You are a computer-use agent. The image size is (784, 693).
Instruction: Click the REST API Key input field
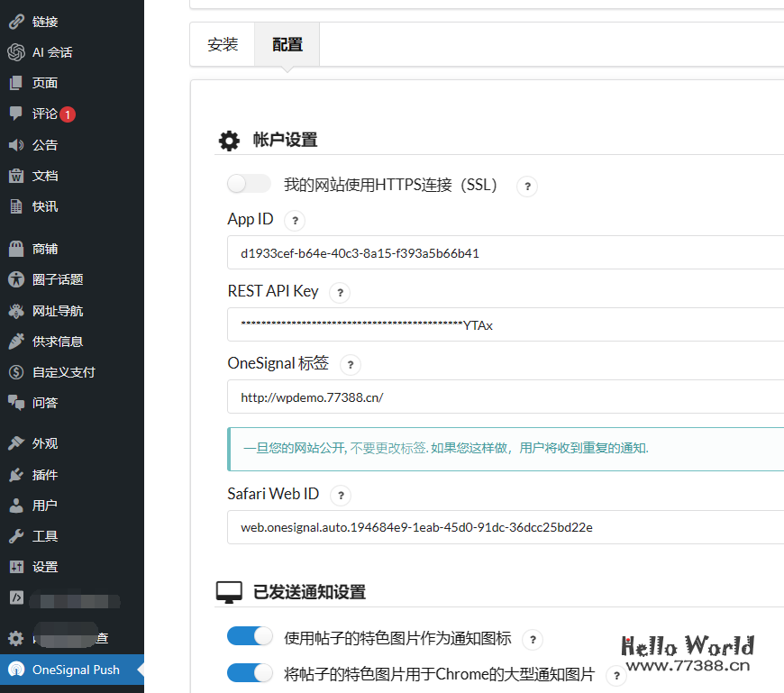click(x=506, y=325)
